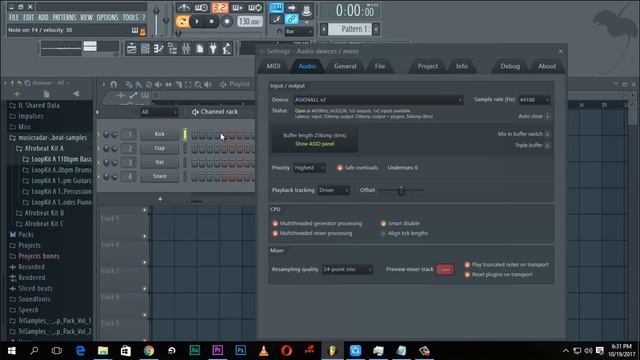Click the Snare channel button
The image size is (640, 360).
159,176
